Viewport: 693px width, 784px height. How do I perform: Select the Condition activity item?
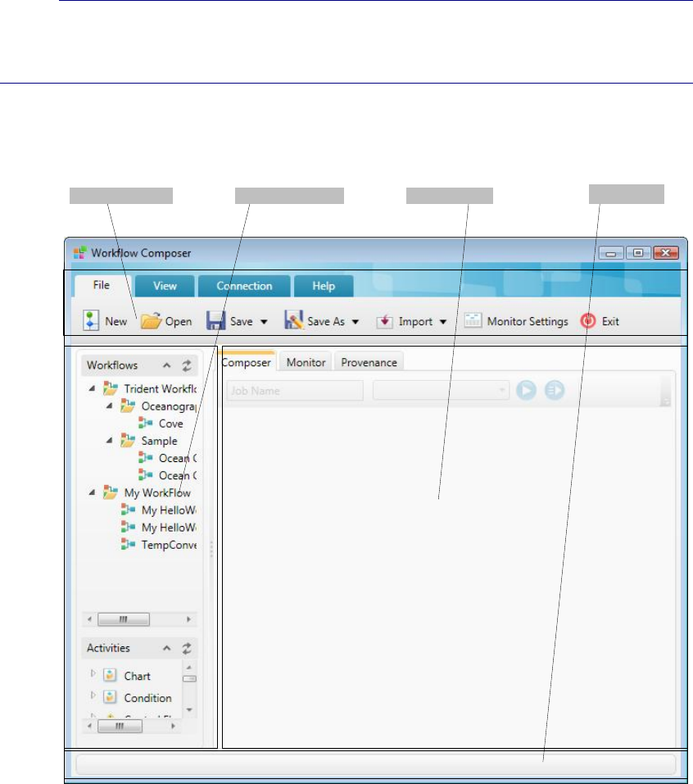tap(147, 698)
